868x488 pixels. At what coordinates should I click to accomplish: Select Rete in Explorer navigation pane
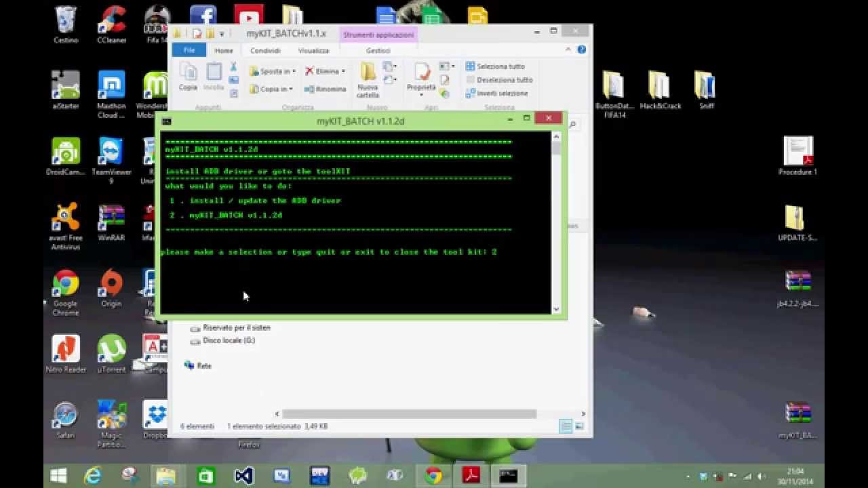tap(198, 365)
